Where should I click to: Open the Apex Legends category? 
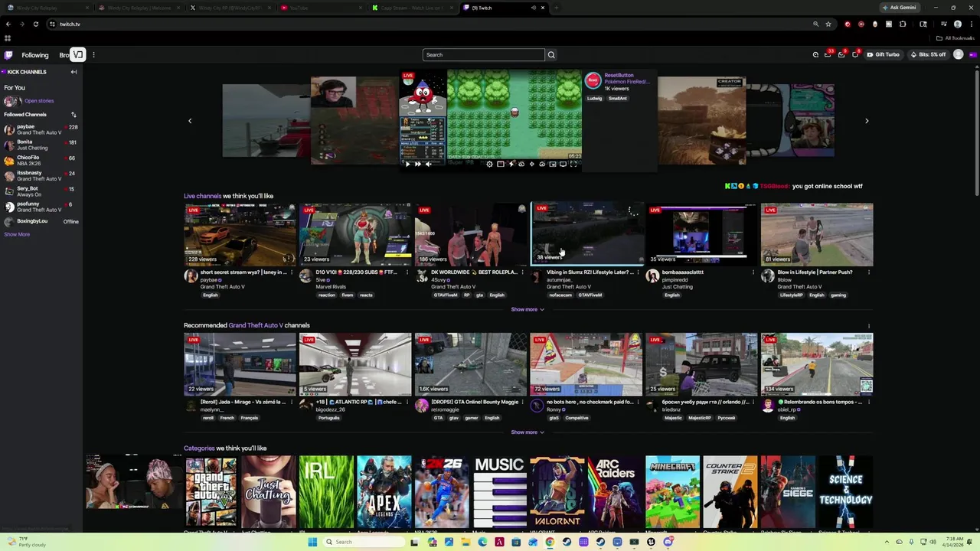tap(384, 491)
